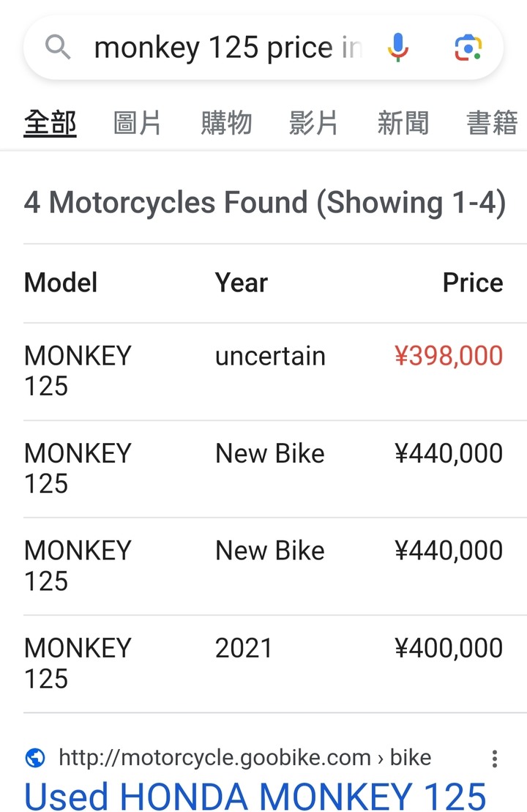Open the 書籍 tab
527x812 pixels.
[x=493, y=123]
